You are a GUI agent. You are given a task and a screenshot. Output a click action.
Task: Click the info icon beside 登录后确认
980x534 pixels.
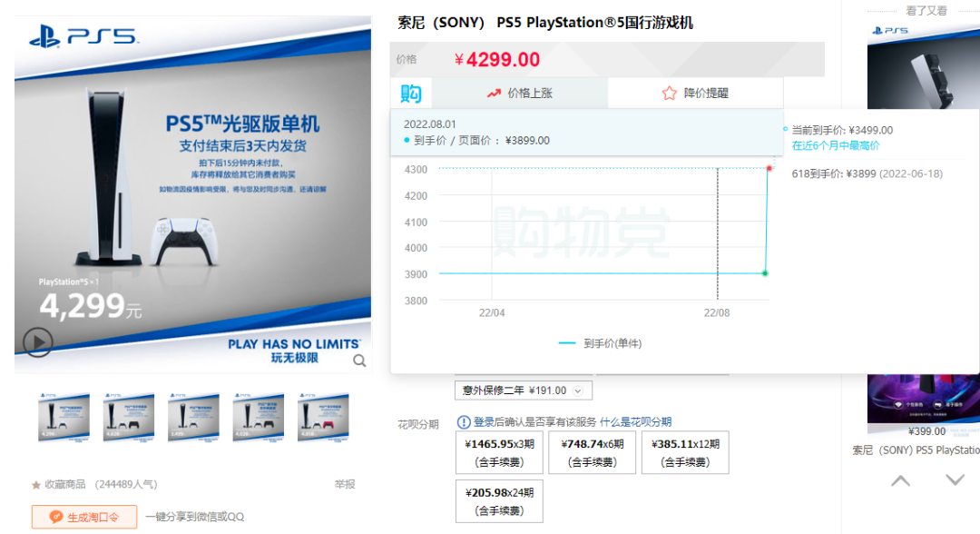point(464,422)
